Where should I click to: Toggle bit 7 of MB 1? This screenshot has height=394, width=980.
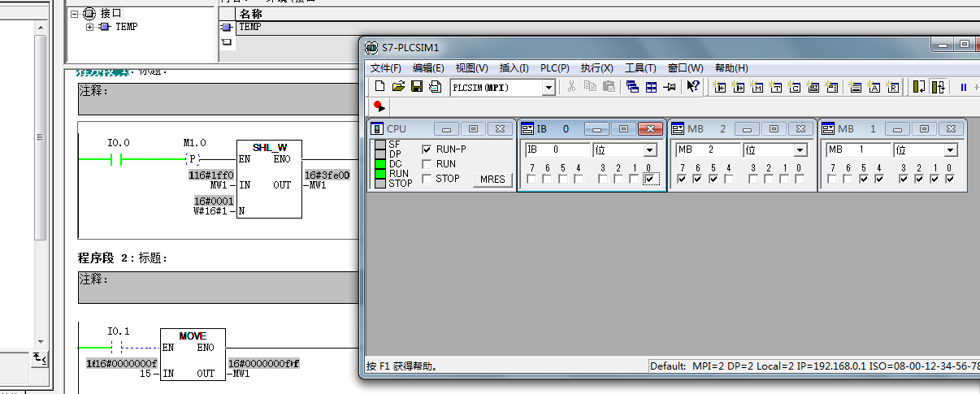832,179
